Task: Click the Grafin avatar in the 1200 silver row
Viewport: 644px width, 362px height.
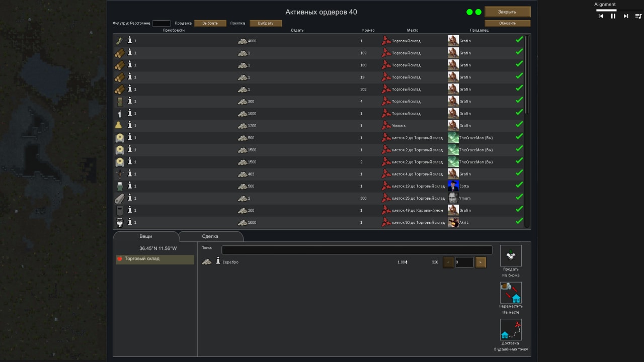Action: click(x=453, y=126)
